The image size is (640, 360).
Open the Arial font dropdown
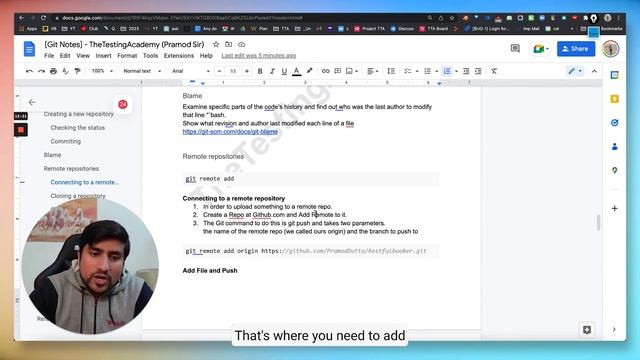(191, 71)
